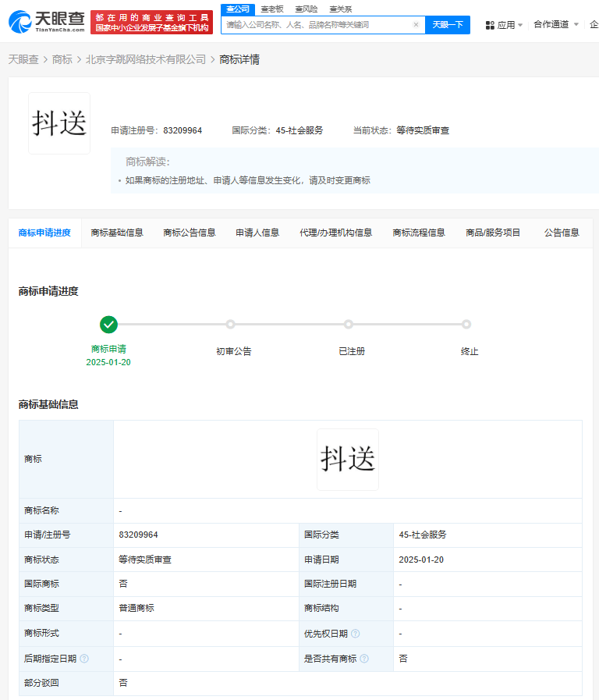Select the 查老板 search tab

pos(272,9)
